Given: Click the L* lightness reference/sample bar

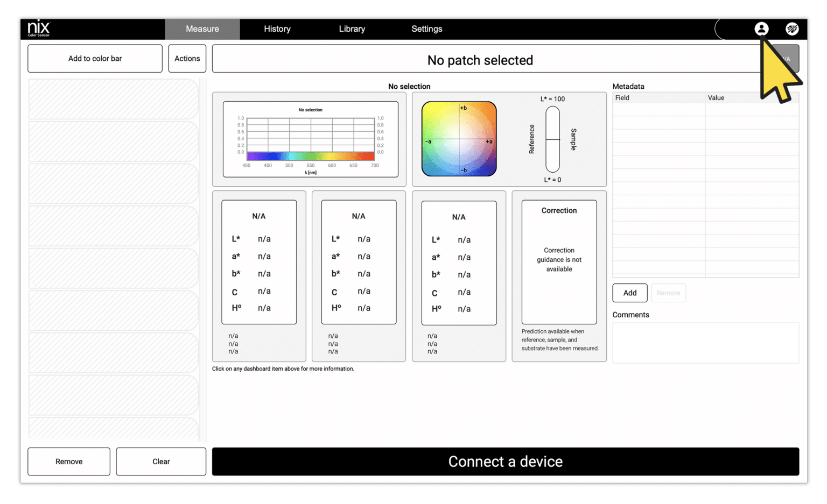Looking at the screenshot, I should coord(553,139).
